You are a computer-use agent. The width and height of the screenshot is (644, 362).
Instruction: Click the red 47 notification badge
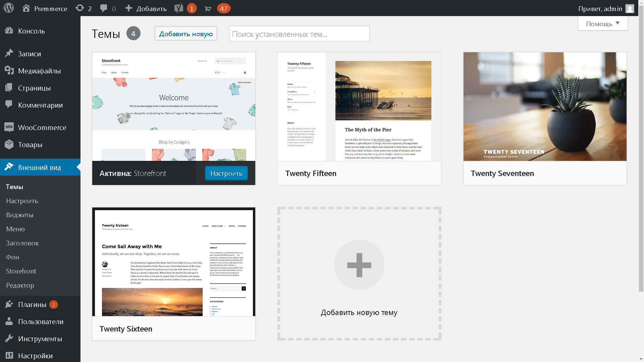pos(224,8)
